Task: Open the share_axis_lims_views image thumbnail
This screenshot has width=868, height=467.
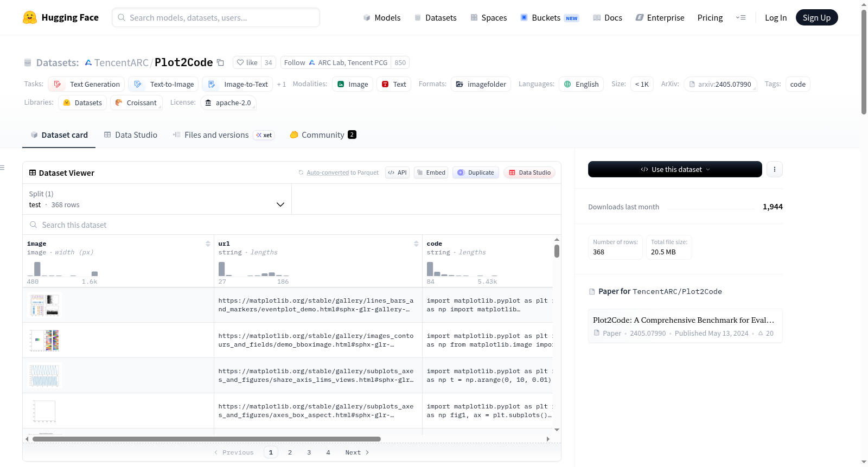Action: tap(44, 375)
